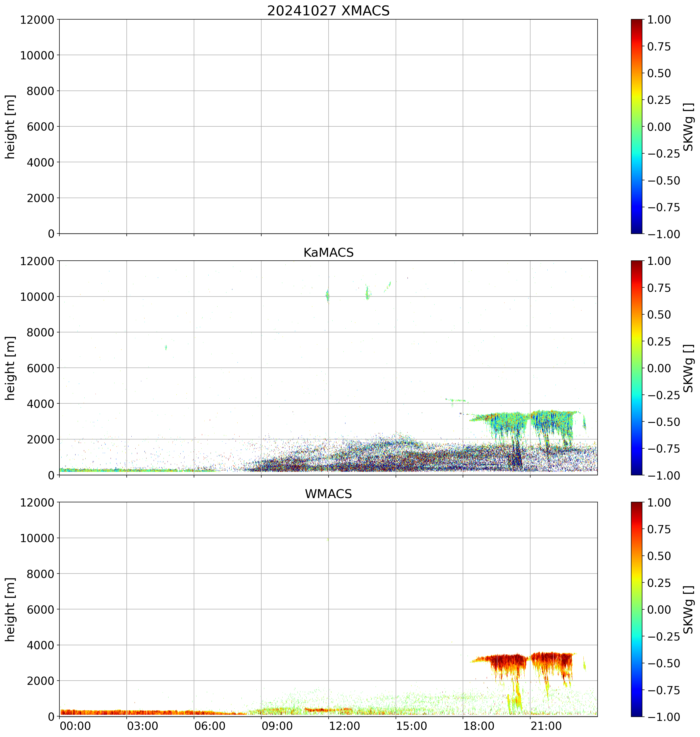Viewport: 700px width, 737px height.
Task: Click XMACS panel height axis label
Action: pyautogui.click(x=10, y=127)
